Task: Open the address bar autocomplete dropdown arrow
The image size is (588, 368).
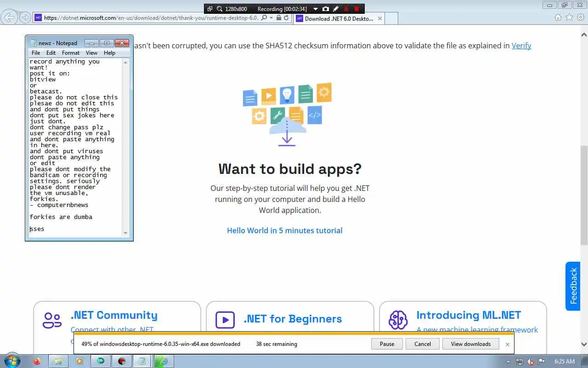Action: [271, 17]
